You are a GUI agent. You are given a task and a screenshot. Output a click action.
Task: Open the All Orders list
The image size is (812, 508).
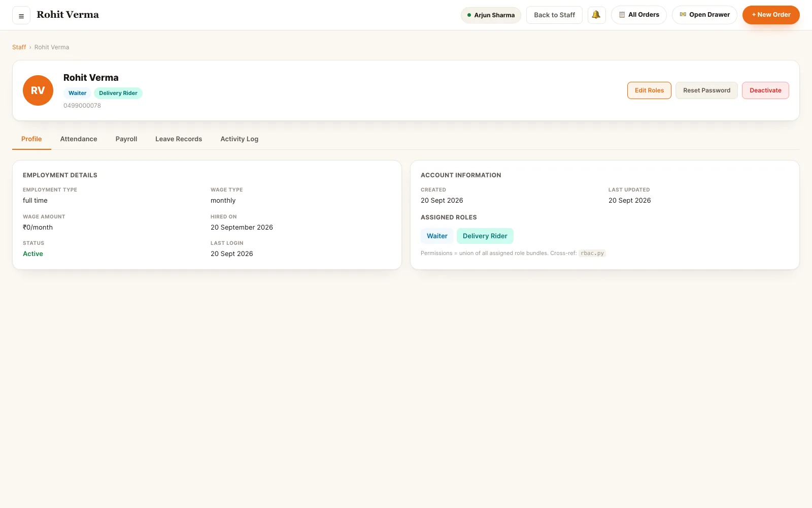pyautogui.click(x=639, y=15)
